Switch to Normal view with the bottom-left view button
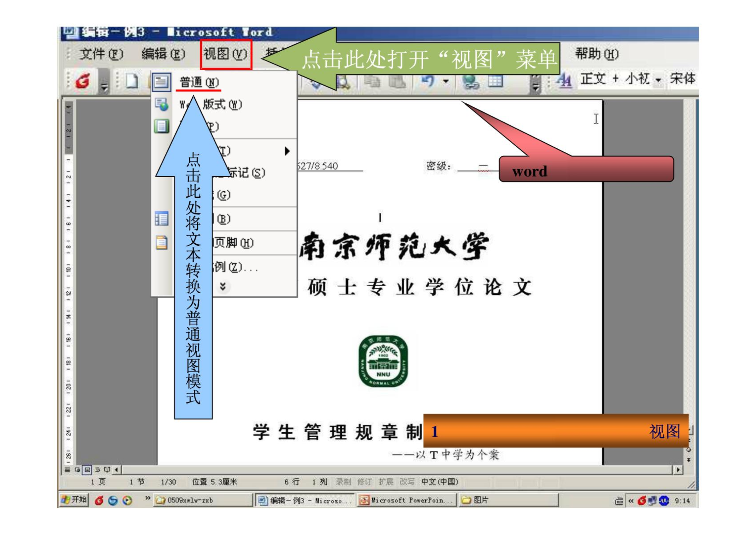This screenshot has width=756, height=535. pos(67,470)
